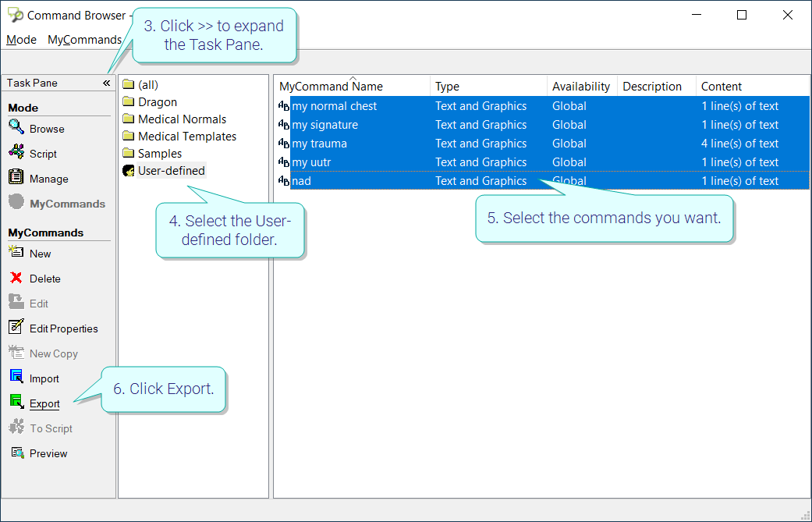Click the To Script gears icon
Screen dimensions: 812x522
16,427
